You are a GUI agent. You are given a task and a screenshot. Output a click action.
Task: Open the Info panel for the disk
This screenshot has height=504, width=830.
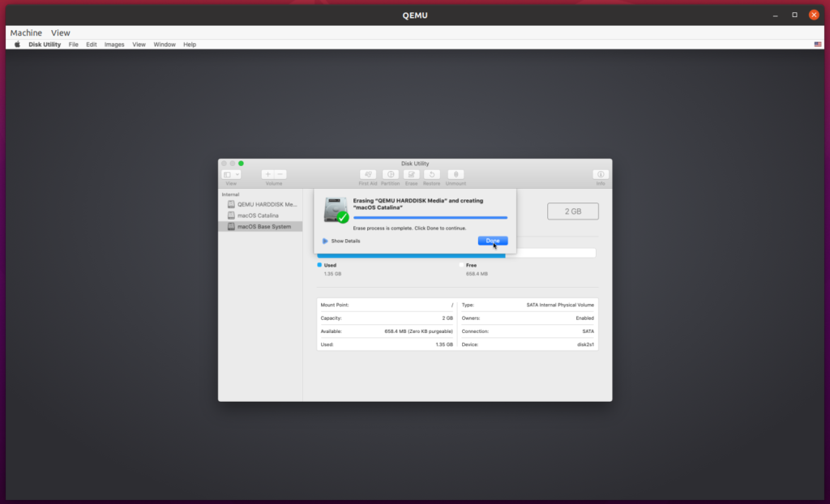click(x=601, y=175)
